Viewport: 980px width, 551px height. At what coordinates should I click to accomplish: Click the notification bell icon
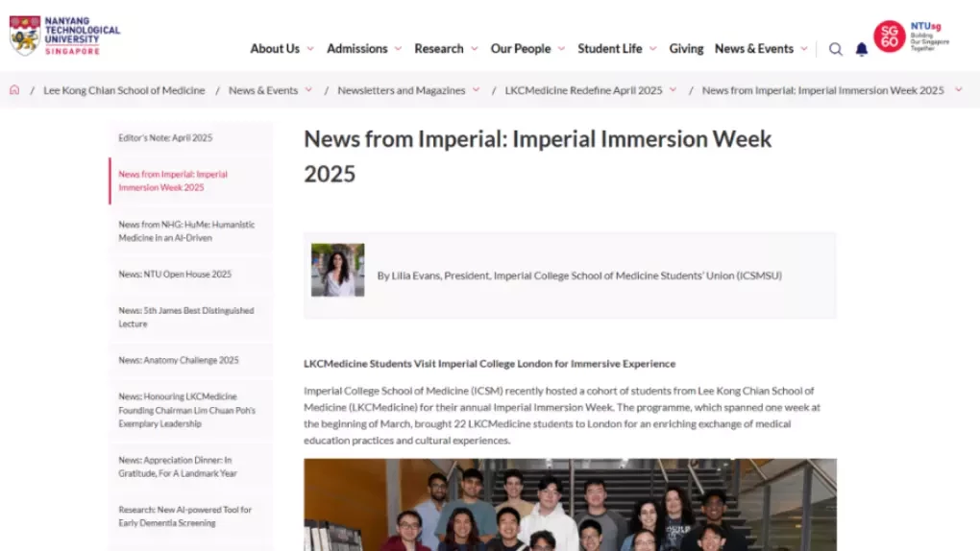coord(861,49)
